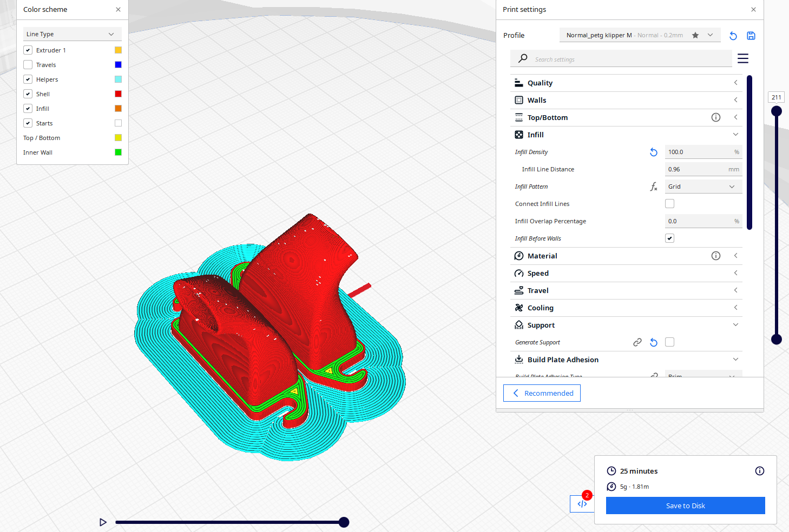Viewport: 789px width, 532px height.
Task: Enable Connect Infill Lines
Action: click(669, 203)
